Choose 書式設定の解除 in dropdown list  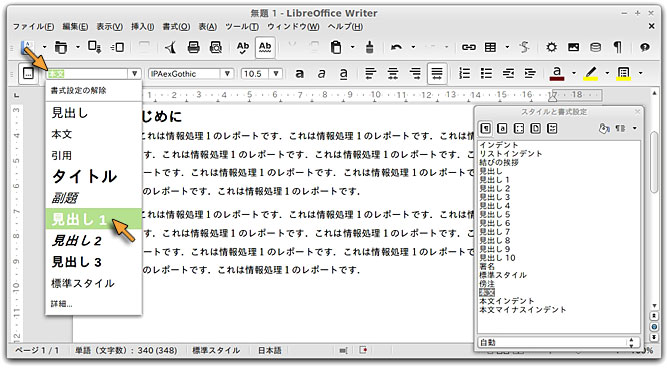pos(94,90)
